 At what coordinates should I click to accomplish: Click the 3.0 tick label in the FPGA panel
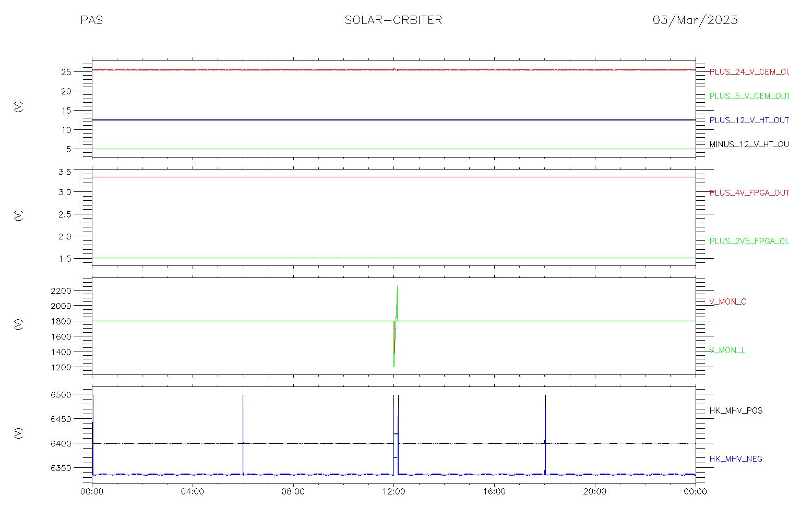[x=64, y=192]
